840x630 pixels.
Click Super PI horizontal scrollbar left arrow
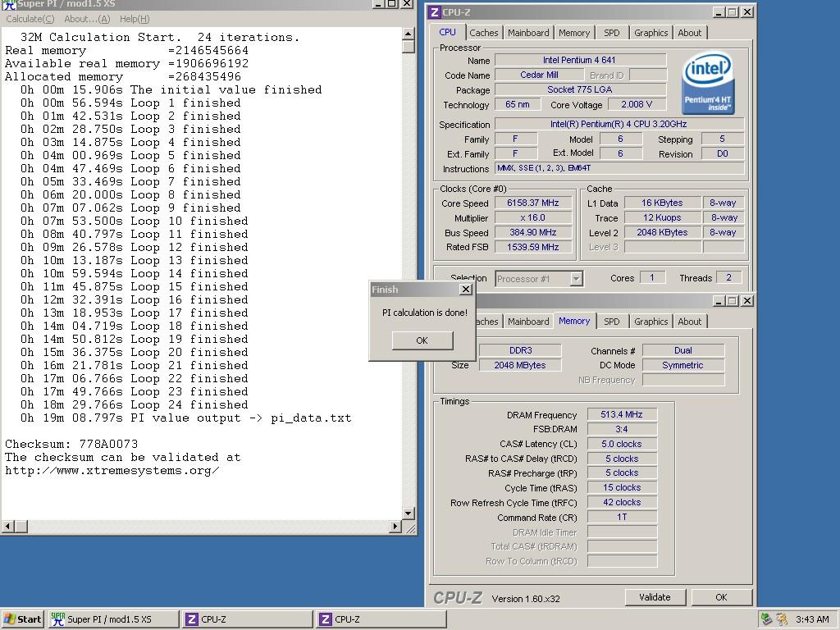[7, 527]
